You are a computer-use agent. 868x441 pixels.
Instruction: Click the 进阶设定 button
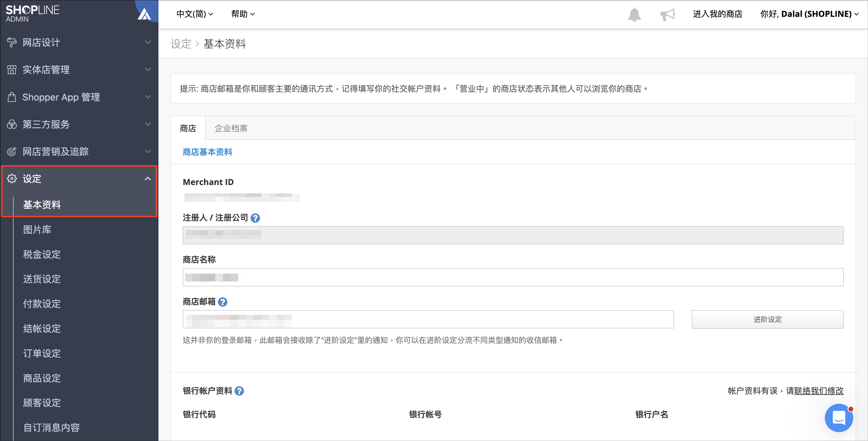pyautogui.click(x=767, y=320)
